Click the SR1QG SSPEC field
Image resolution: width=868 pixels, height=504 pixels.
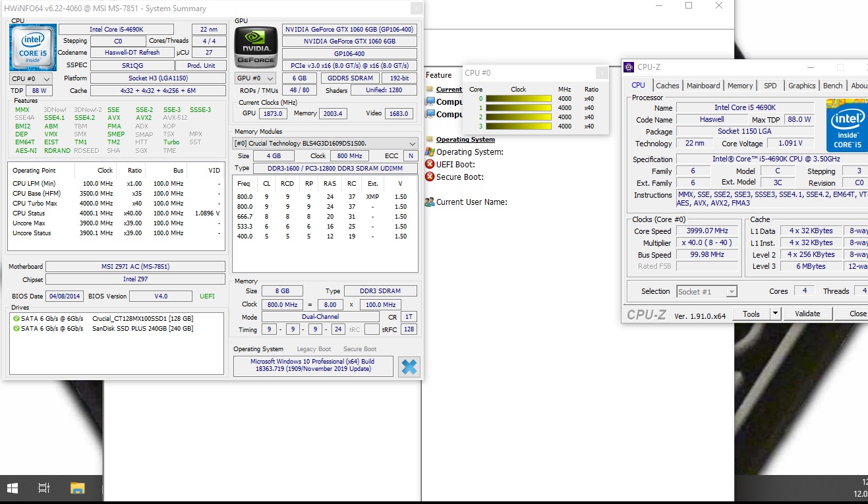pyautogui.click(x=132, y=65)
